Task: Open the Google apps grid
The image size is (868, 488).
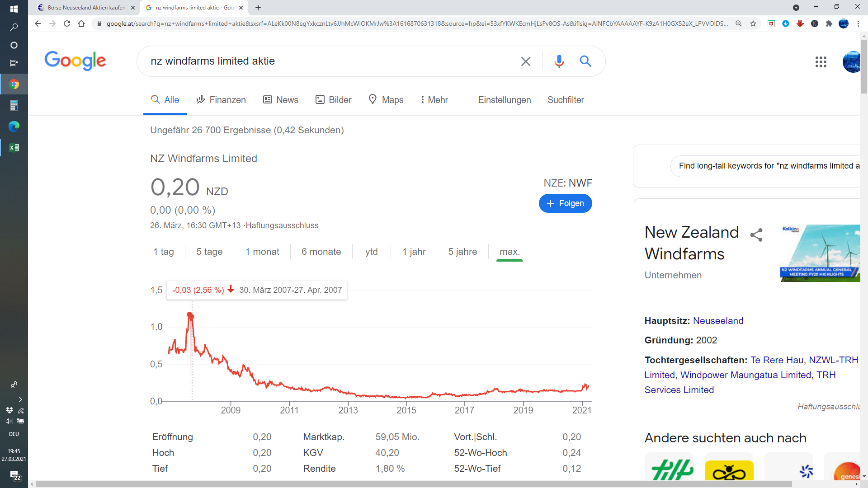Action: [x=821, y=62]
